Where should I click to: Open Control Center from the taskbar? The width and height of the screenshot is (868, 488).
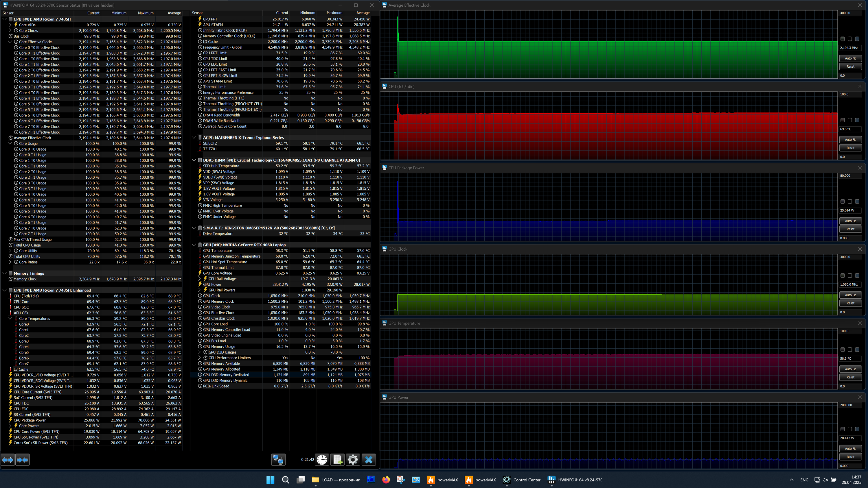(x=522, y=480)
